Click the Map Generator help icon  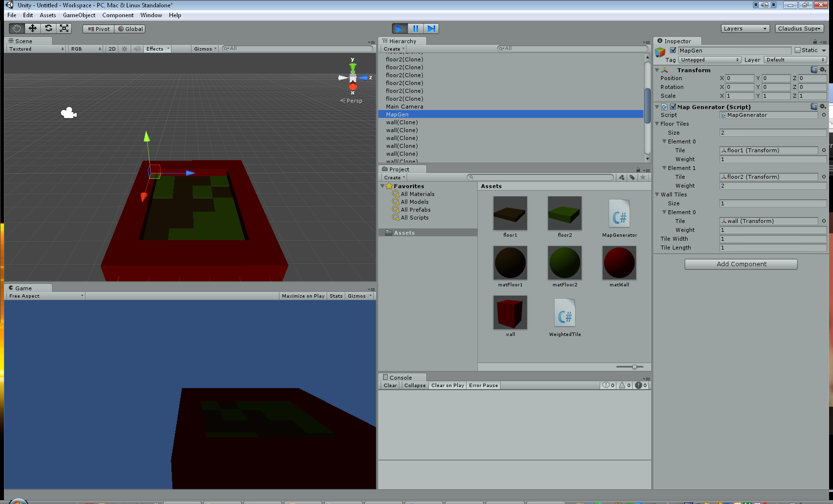[814, 107]
